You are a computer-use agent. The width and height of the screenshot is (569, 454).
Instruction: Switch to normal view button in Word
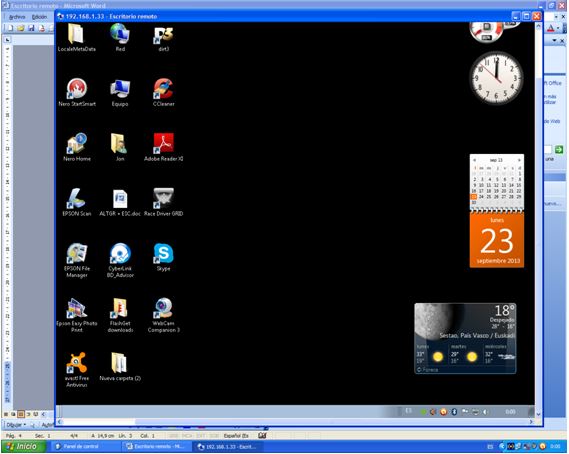click(x=6, y=414)
